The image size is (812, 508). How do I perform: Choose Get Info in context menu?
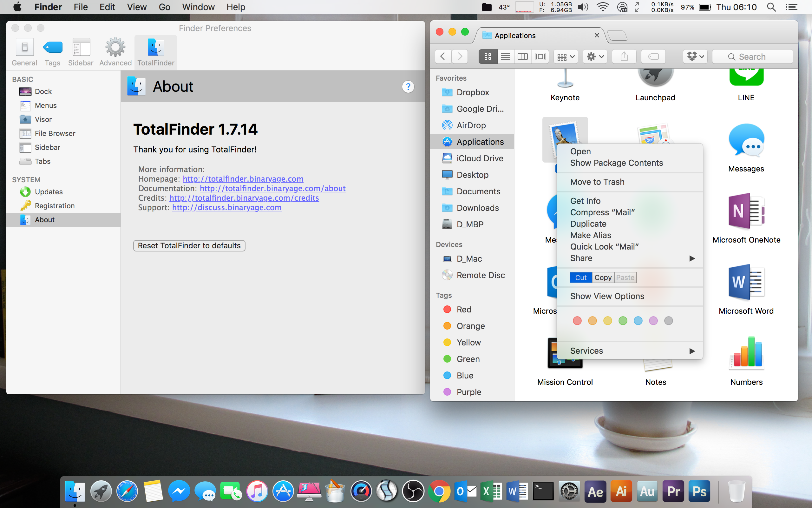(x=630, y=201)
